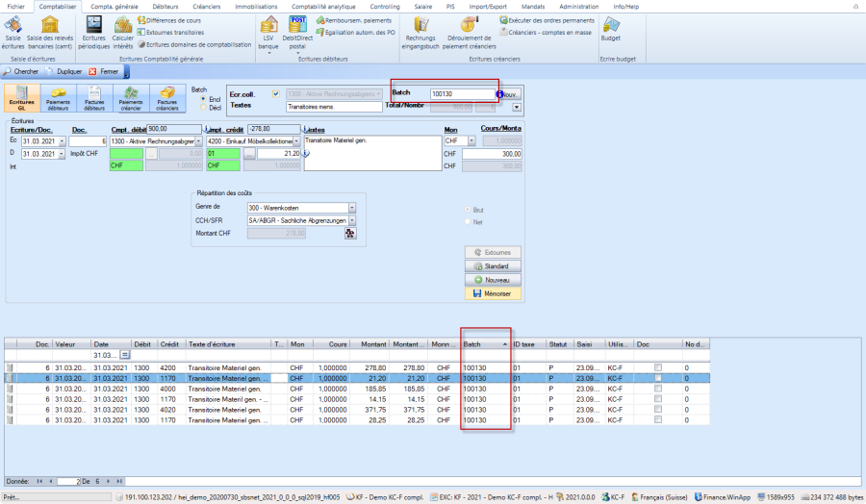Sort the grid by the Batch column header

(x=478, y=342)
